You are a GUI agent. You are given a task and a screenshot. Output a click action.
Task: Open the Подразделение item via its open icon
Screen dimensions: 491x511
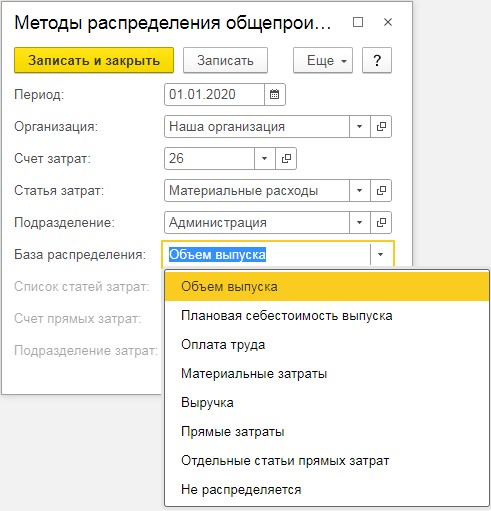coord(381,222)
